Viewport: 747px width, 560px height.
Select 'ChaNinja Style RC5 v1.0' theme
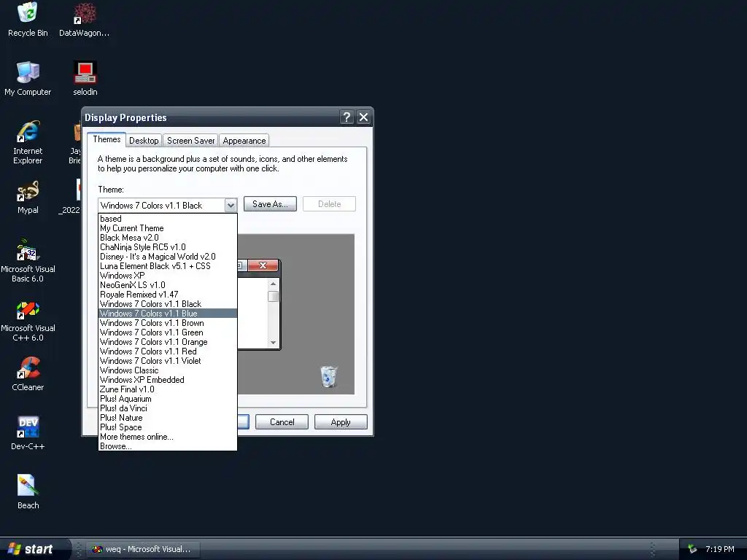pyautogui.click(x=168, y=247)
